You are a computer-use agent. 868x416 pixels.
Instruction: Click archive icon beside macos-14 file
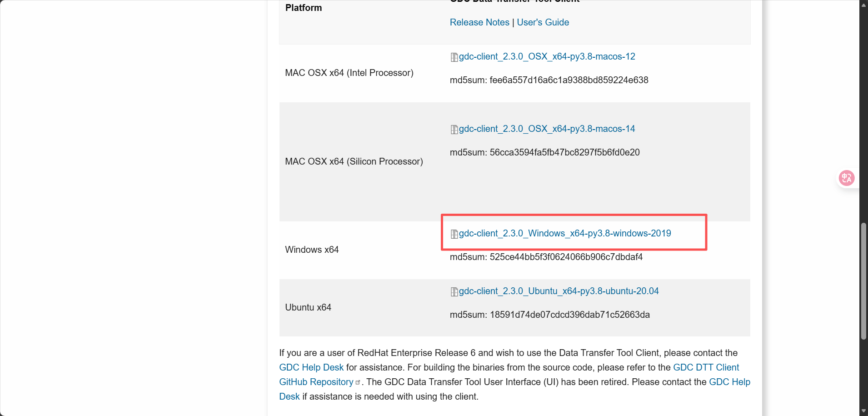coord(454,130)
